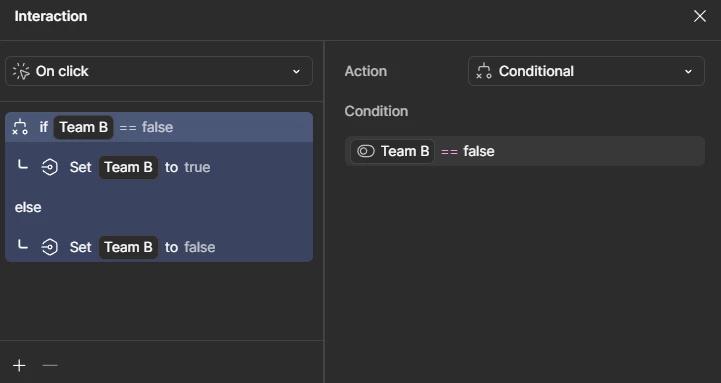The image size is (721, 383).
Task: Click the set-variable icon before 'Set Team B to true'
Action: [50, 167]
